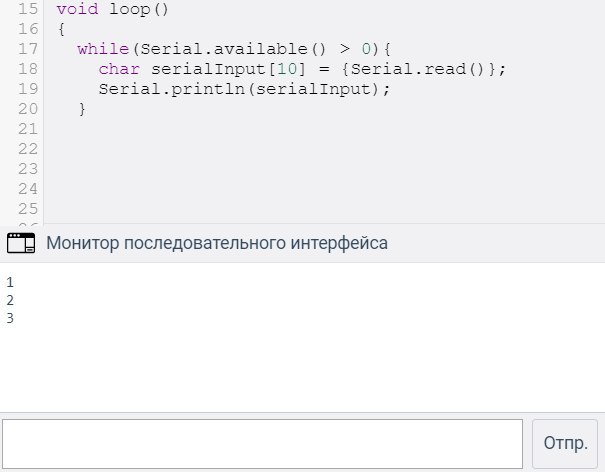605x472 pixels.
Task: Click the serial monitor panel icon
Action: tap(21, 243)
